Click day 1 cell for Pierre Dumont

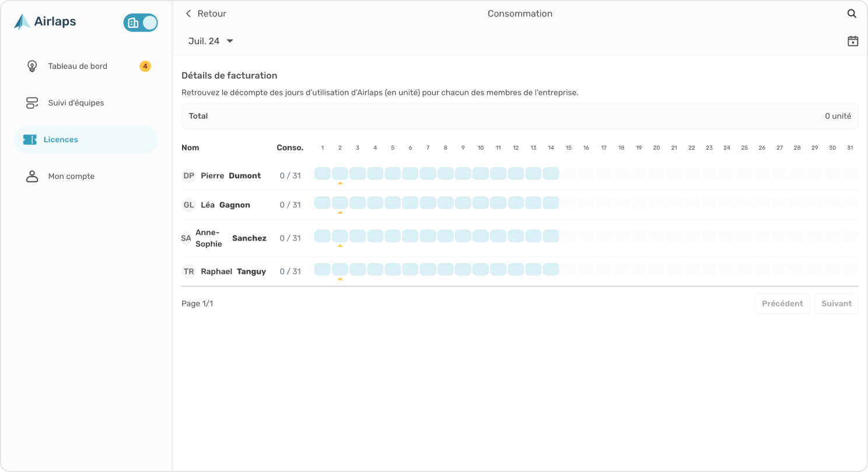[323, 174]
